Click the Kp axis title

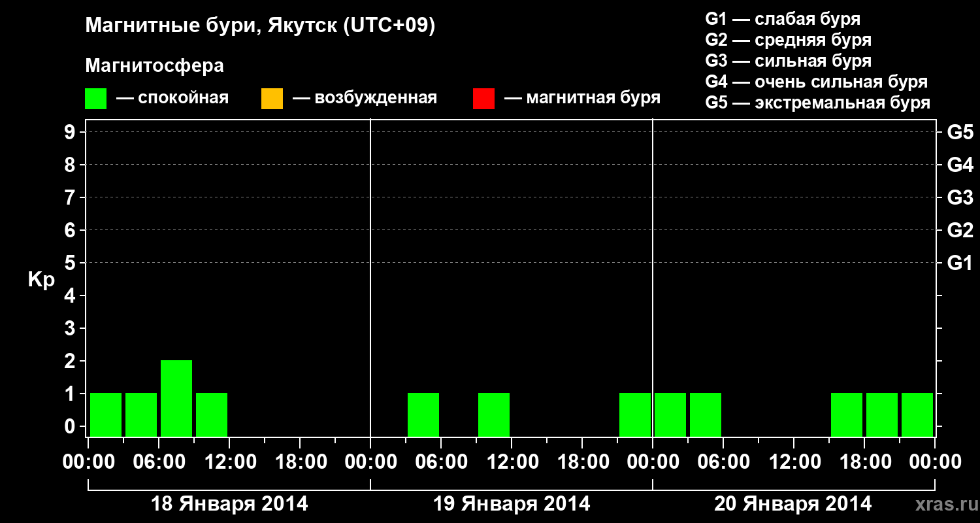41,280
